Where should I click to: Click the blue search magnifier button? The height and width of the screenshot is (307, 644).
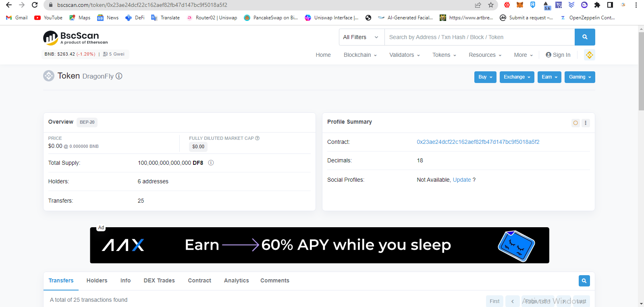pos(584,37)
